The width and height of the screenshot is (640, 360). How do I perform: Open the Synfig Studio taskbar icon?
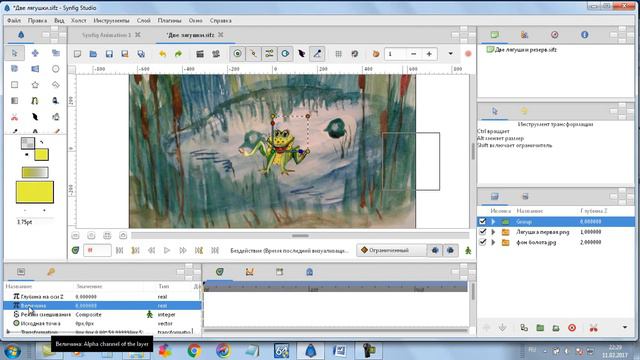pyautogui.click(x=311, y=351)
